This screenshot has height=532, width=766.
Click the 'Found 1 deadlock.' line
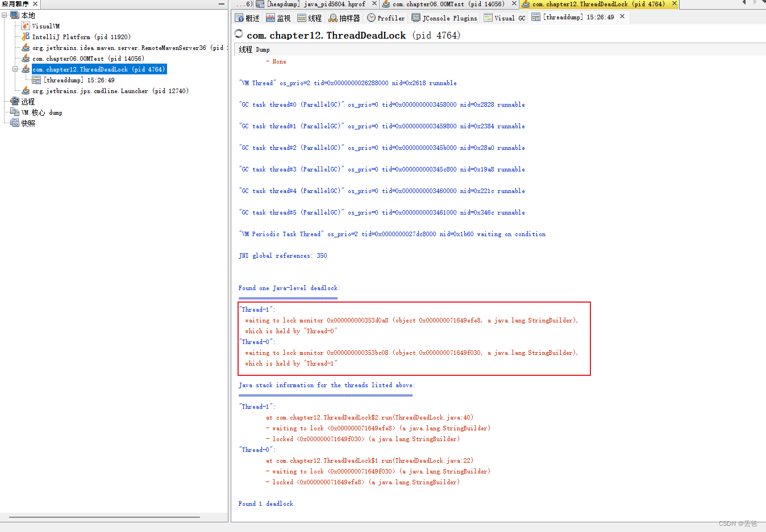[x=267, y=504]
